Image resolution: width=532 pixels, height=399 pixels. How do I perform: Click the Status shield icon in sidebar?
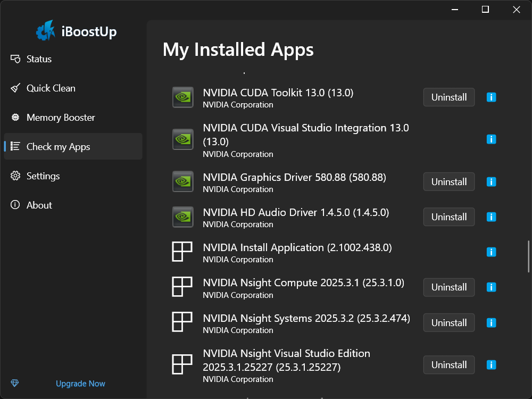tap(15, 59)
